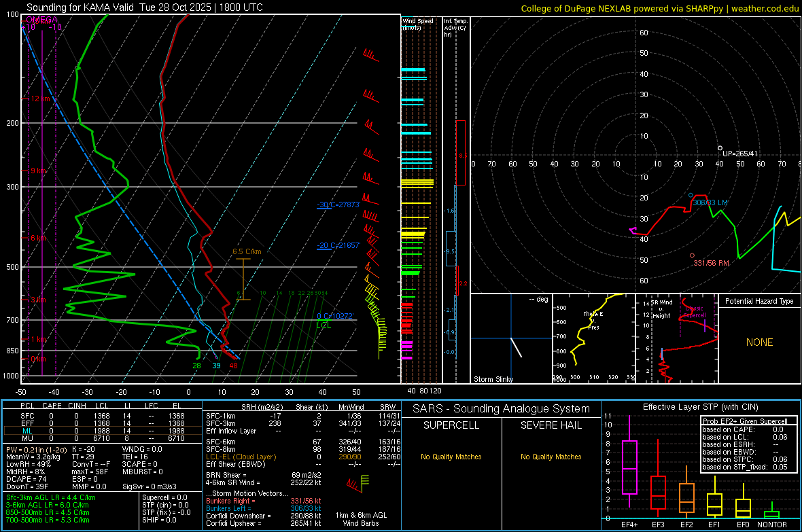Click the highlighted ML parcel row label
The height and width of the screenshot is (532, 802).
coord(27,431)
